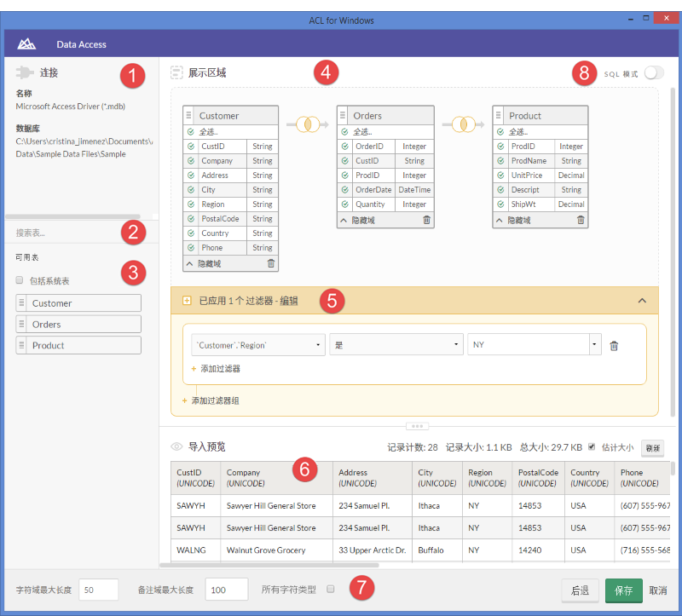Click the green Save button
This screenshot has height=616, width=682.
(623, 590)
